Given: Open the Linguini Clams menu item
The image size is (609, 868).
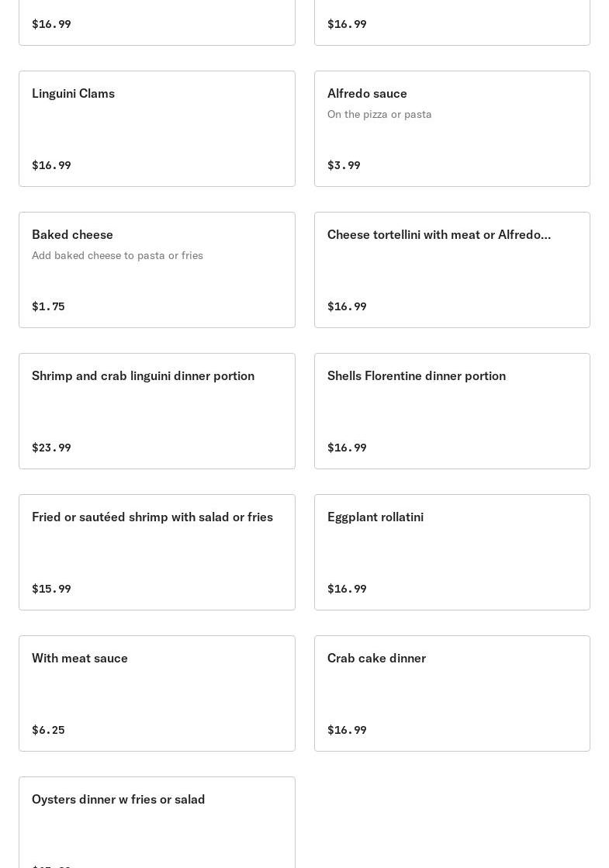Looking at the screenshot, I should pyautogui.click(x=157, y=129).
